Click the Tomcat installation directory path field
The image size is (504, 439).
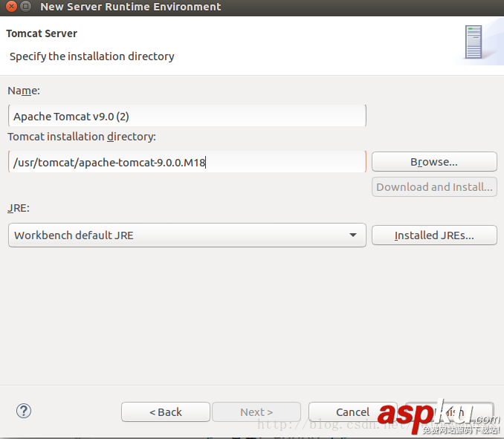pos(187,162)
